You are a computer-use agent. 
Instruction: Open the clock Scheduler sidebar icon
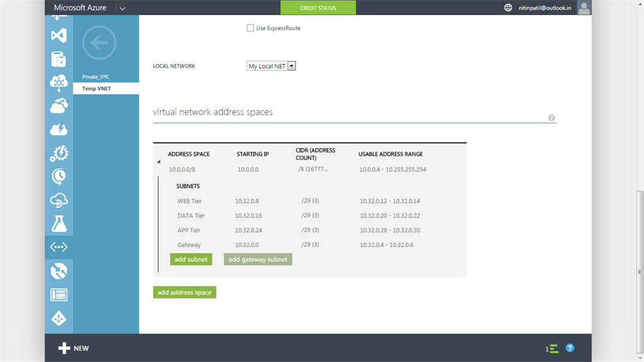[x=58, y=176]
